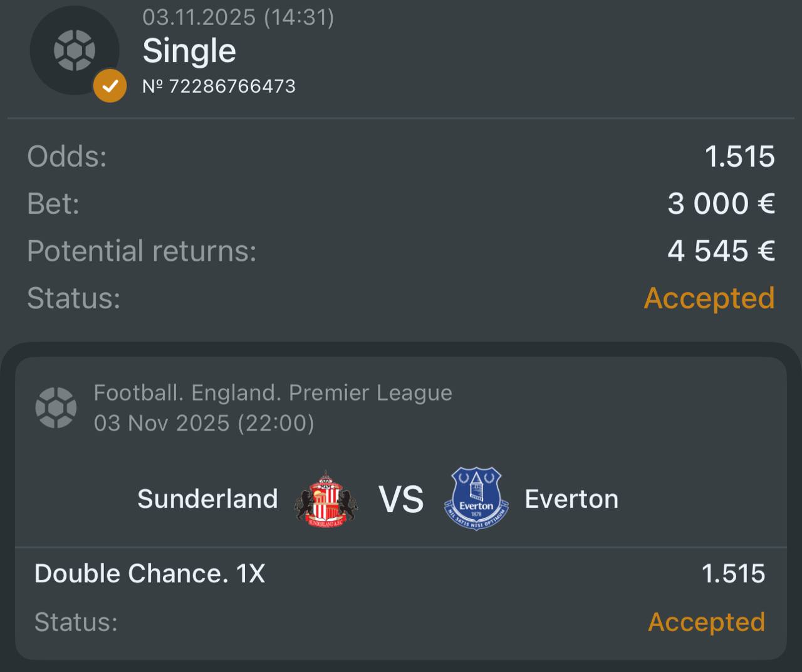Click the VS text between crests
The image size is (802, 672).
tap(401, 500)
